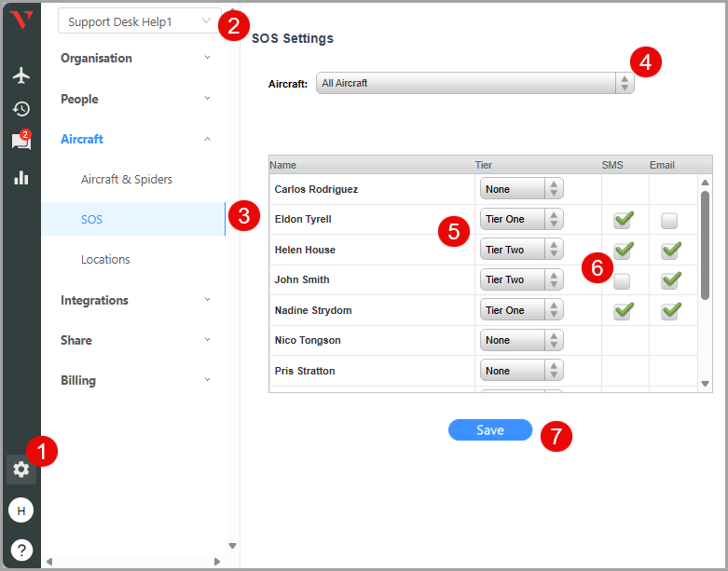Expand the Billing section

coord(136,380)
